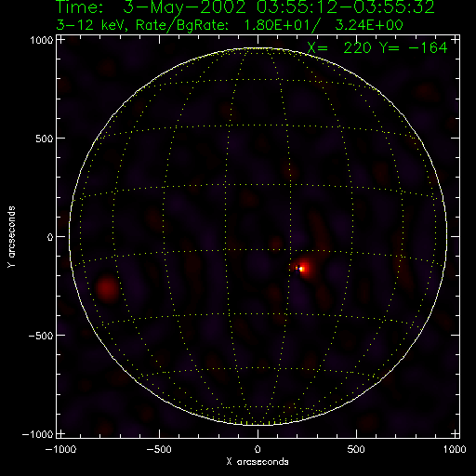Click the Time header text
The image size is (476, 476).
point(245,7)
